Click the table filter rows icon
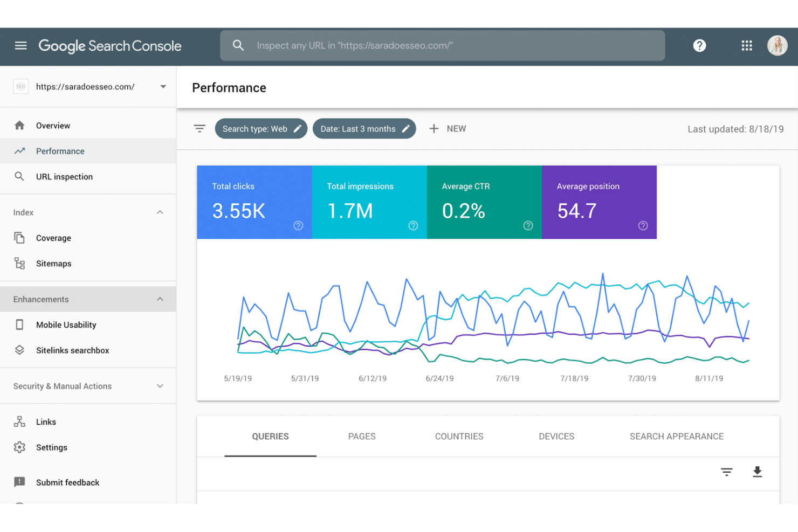 click(x=726, y=472)
